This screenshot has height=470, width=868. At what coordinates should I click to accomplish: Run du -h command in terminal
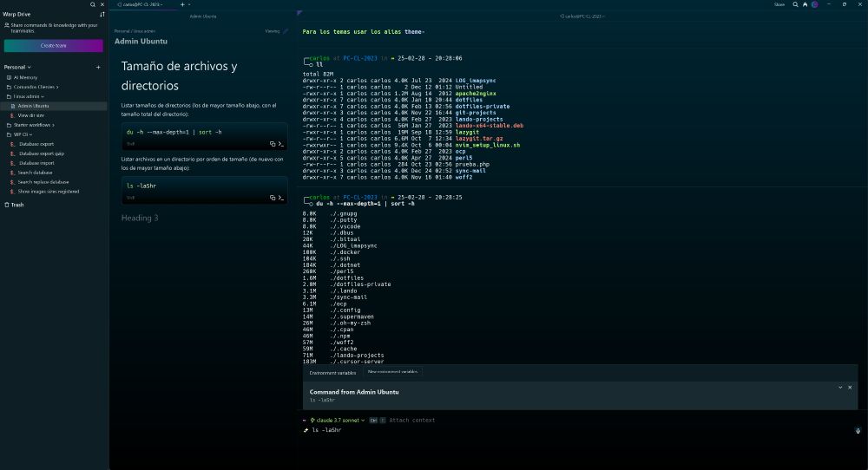click(280, 144)
